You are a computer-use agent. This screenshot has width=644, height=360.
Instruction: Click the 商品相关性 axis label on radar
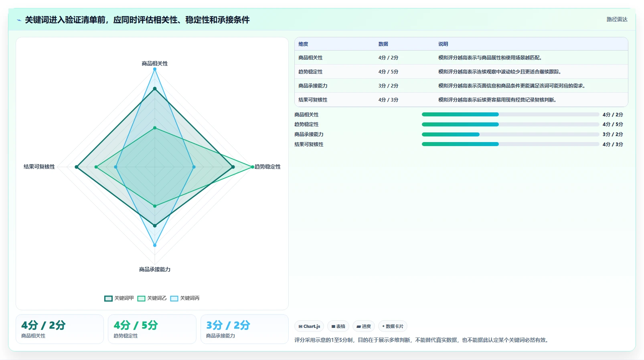click(x=155, y=63)
